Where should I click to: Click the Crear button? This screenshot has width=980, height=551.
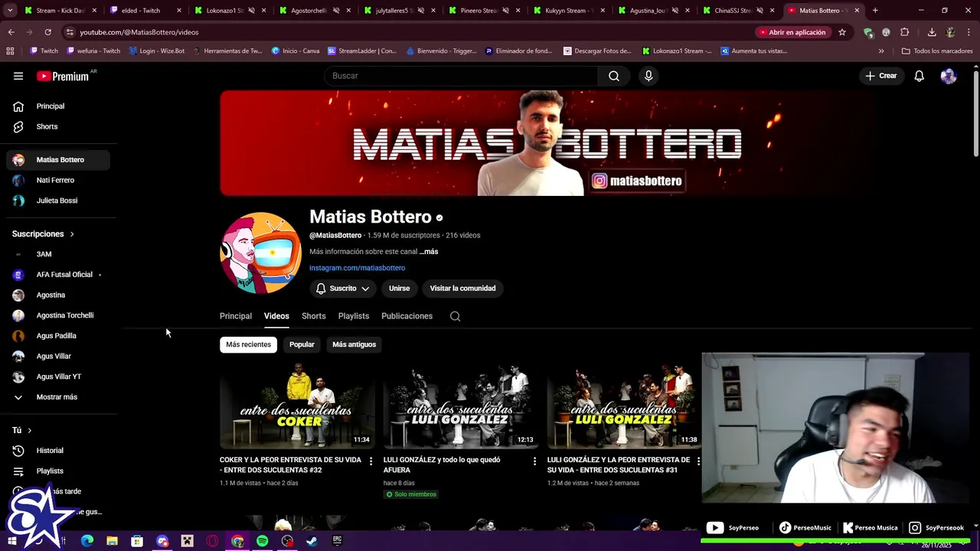coord(880,76)
